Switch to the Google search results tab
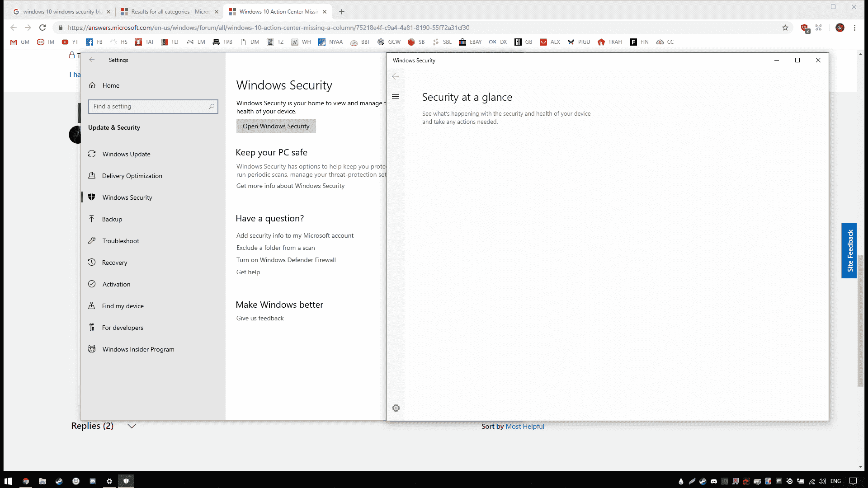The image size is (868, 488). 61,12
